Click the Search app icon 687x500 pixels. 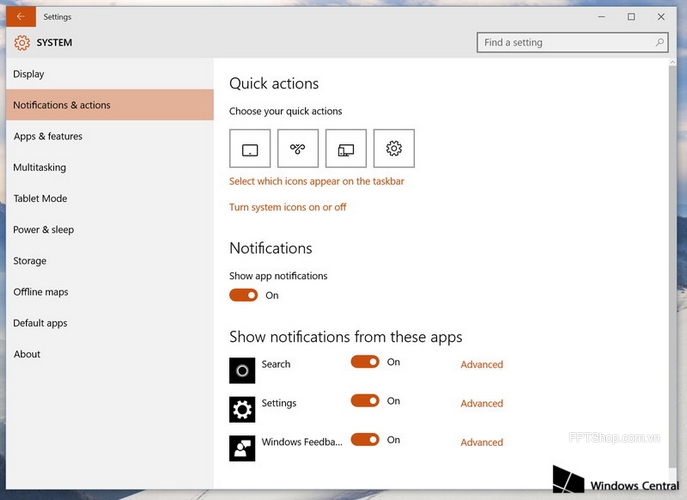point(242,371)
